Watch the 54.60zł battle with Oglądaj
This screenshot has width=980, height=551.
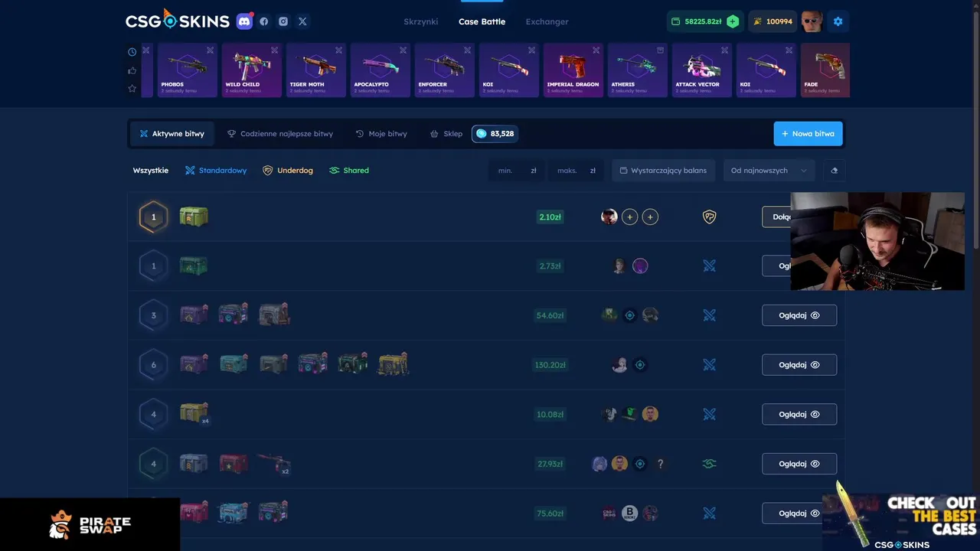point(799,315)
